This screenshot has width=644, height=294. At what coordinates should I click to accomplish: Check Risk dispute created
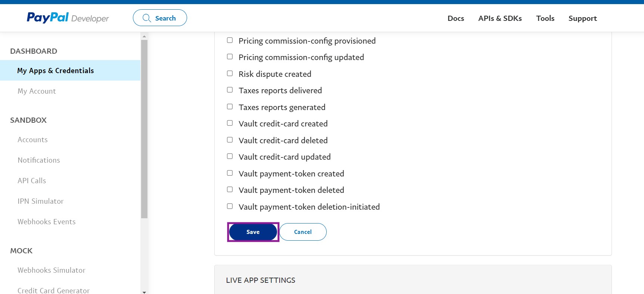[230, 73]
